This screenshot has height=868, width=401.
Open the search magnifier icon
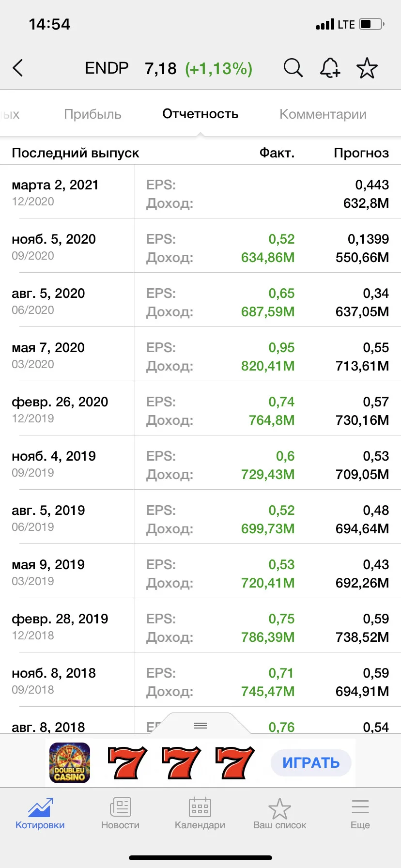293,68
